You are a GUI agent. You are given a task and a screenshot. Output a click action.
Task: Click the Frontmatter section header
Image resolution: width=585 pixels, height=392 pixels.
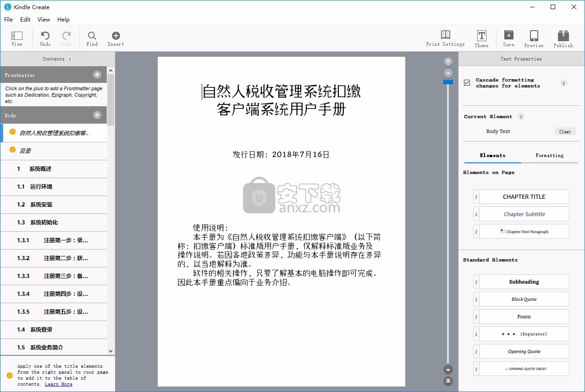point(54,75)
